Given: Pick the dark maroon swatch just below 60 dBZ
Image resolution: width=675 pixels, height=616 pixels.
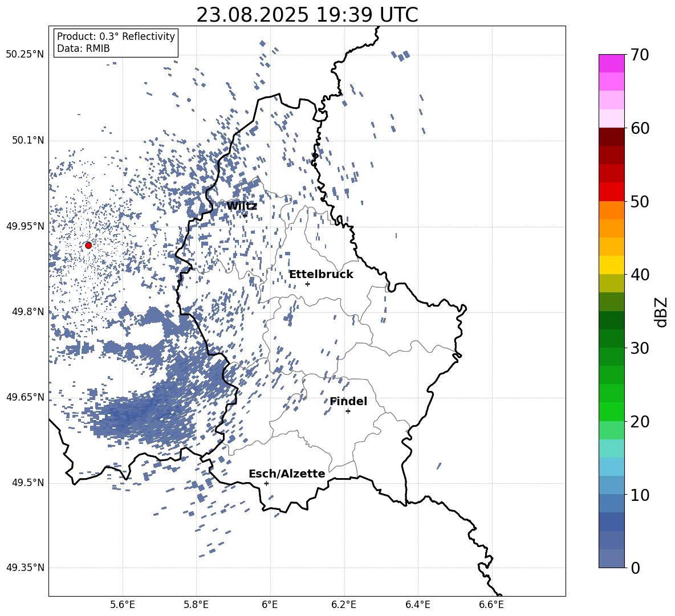Looking at the screenshot, I should tap(611, 137).
